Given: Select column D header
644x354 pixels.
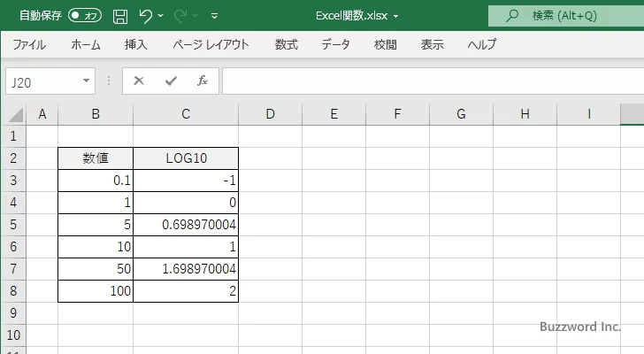Looking at the screenshot, I should point(271,114).
